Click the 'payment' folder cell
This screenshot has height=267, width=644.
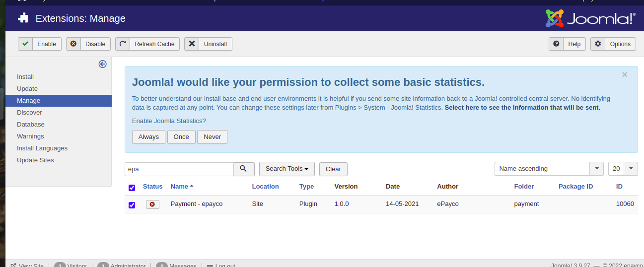pos(526,204)
